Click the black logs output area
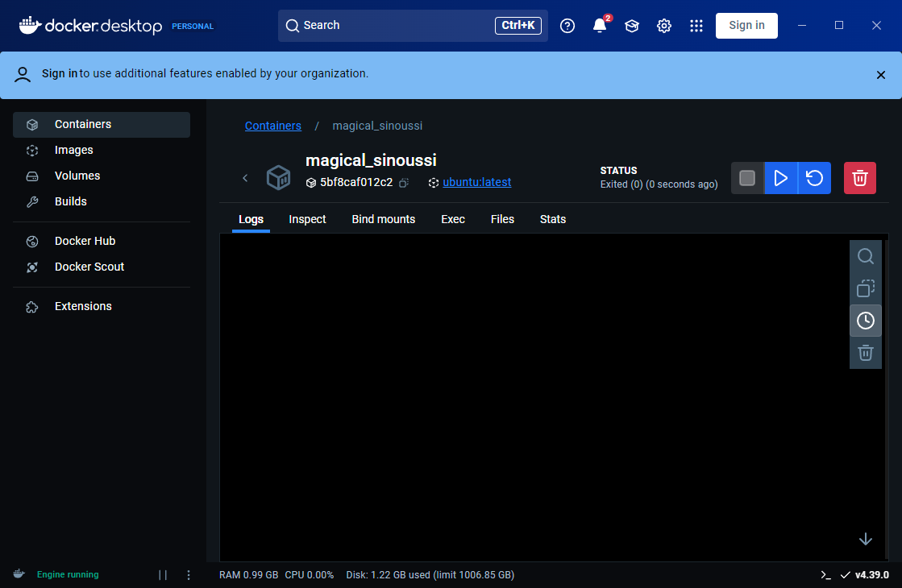This screenshot has height=588, width=902. [x=535, y=397]
